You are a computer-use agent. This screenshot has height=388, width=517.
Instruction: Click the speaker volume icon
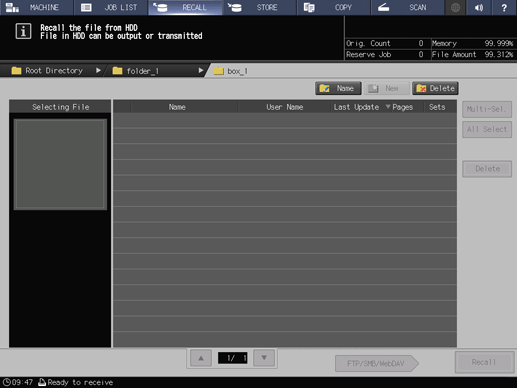[479, 7]
